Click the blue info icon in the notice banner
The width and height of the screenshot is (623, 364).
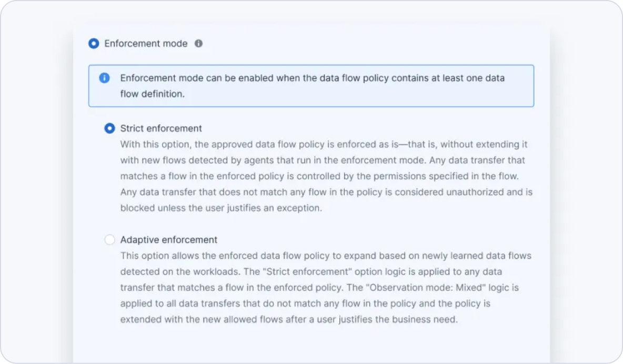coord(104,78)
